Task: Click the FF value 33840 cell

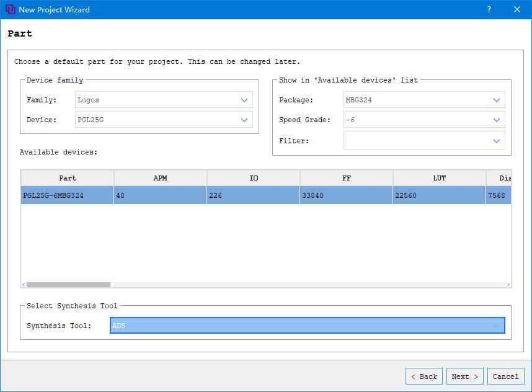Action: click(347, 195)
